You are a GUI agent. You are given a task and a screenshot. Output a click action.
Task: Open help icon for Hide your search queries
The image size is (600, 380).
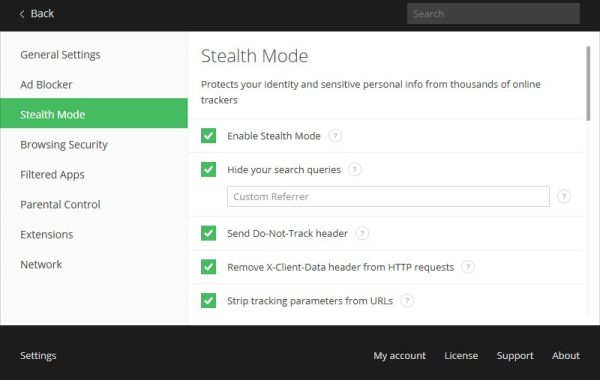point(355,170)
